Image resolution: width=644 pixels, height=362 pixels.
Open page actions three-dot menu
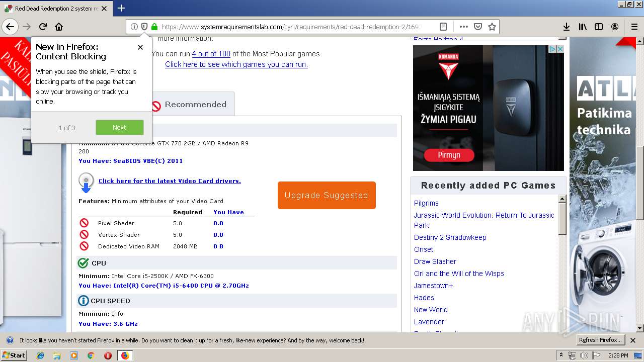(x=463, y=27)
